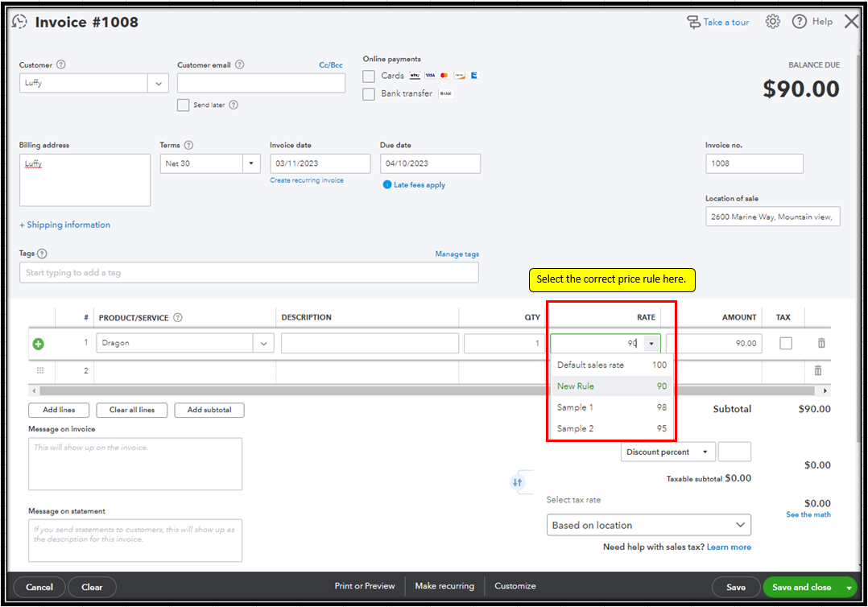Viewport: 868px width, 607px height.
Task: Open the Manage tags link
Action: [457, 254]
